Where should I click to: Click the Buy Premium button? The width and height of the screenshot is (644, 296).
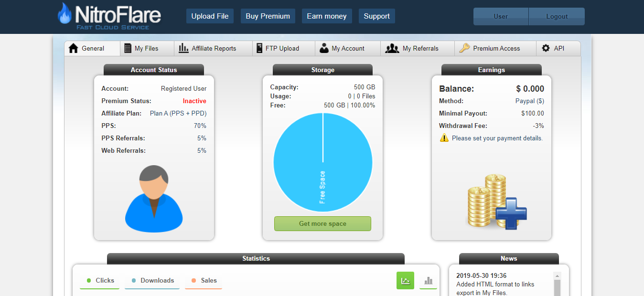coord(268,16)
